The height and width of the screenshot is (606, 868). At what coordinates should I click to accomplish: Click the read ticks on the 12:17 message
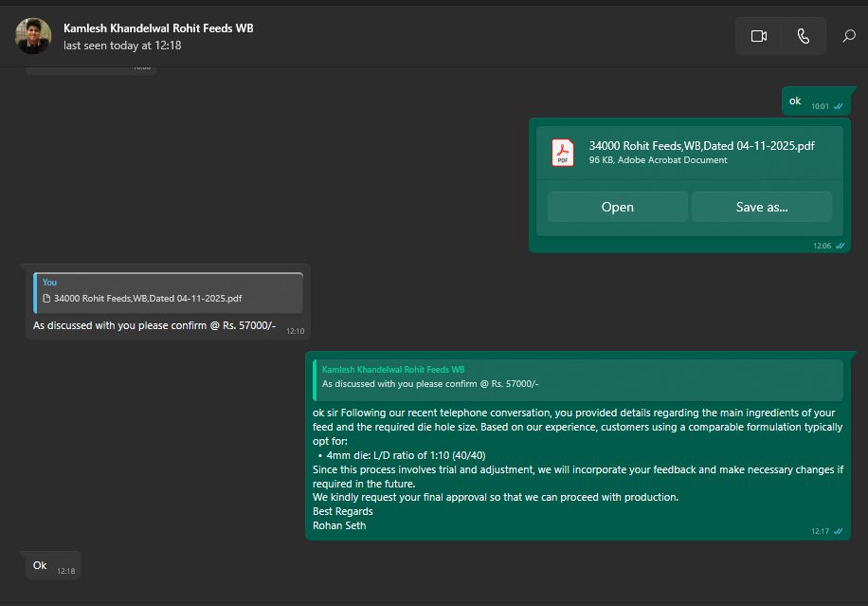[839, 532]
